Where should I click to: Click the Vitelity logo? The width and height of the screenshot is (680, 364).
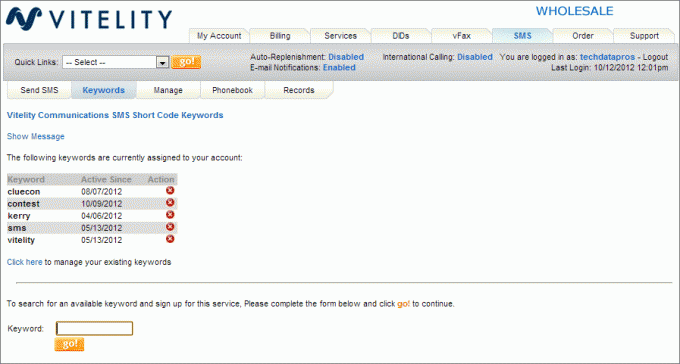[x=89, y=20]
